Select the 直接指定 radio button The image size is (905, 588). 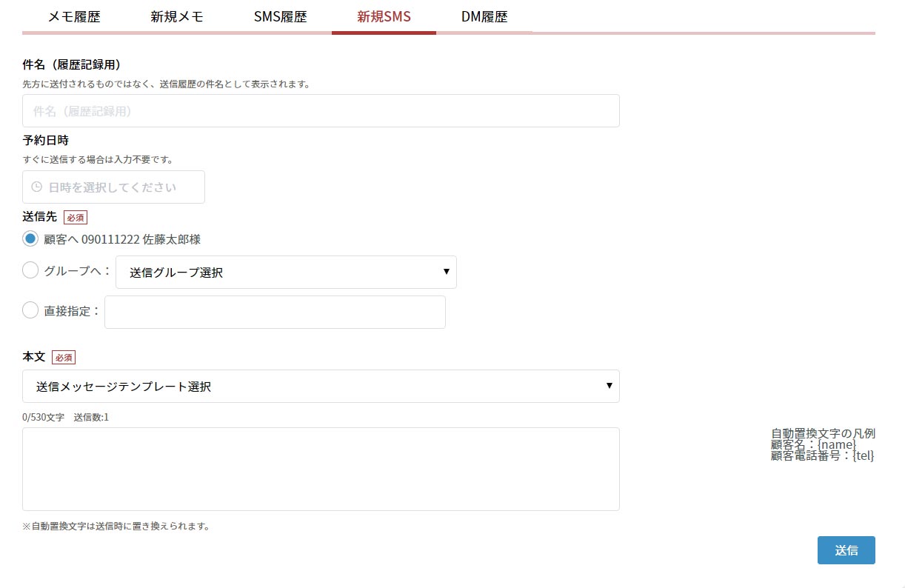pyautogui.click(x=30, y=311)
